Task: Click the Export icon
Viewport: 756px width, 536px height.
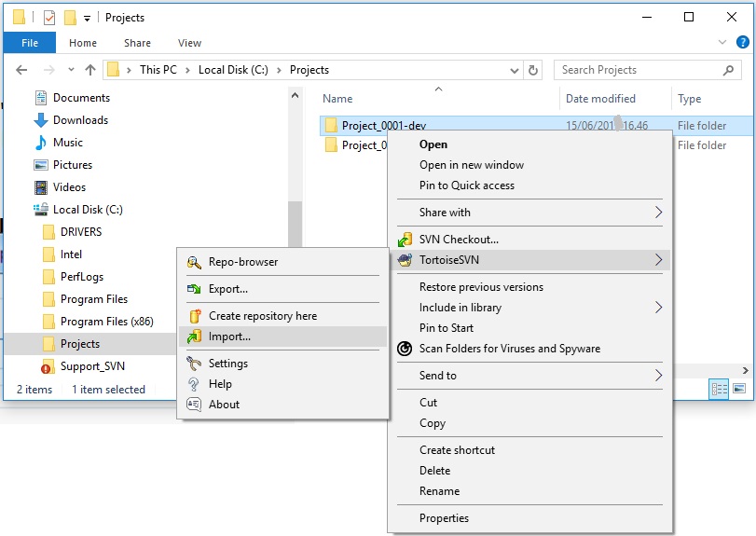Action: 194,289
